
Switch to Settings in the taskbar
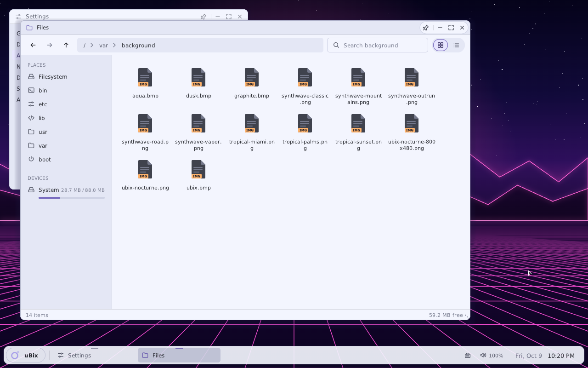94,355
